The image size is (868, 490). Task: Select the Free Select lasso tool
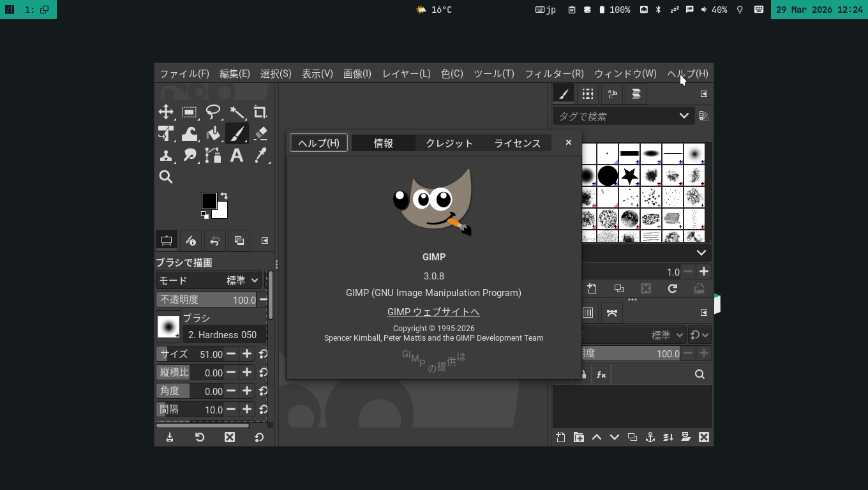(x=213, y=112)
